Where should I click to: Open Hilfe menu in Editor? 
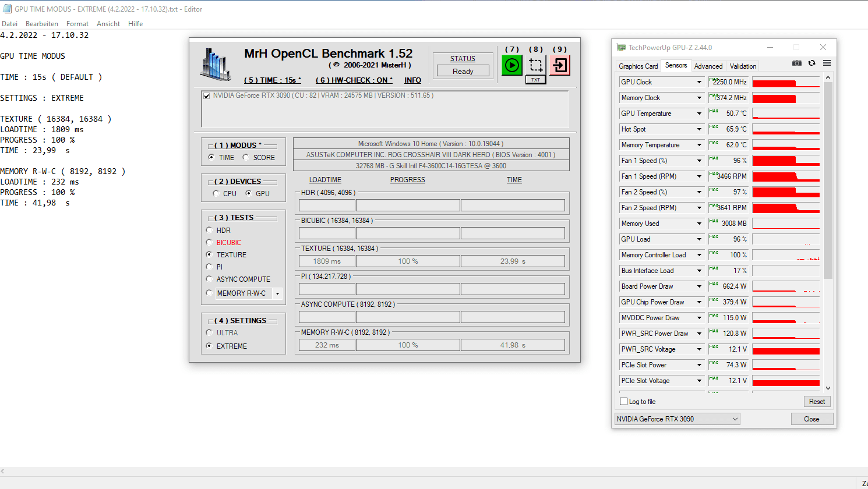(x=136, y=24)
